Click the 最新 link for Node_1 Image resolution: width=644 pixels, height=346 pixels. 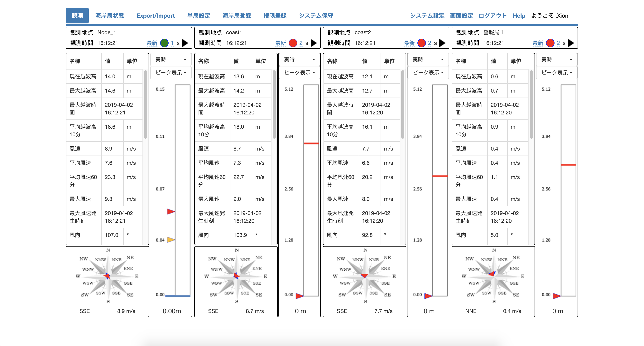coord(152,43)
